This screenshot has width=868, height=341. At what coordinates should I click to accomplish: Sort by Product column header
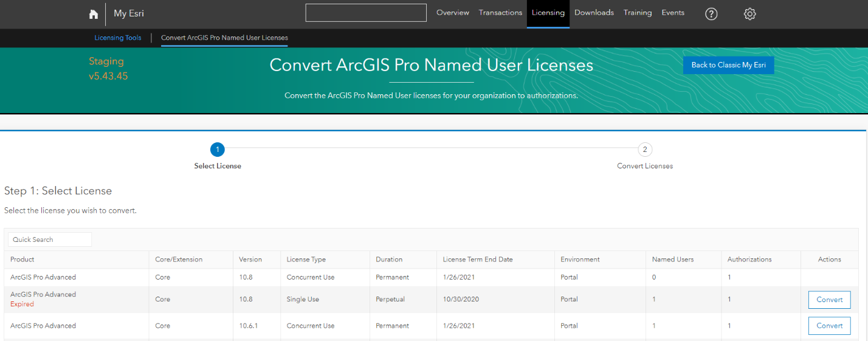click(22, 260)
